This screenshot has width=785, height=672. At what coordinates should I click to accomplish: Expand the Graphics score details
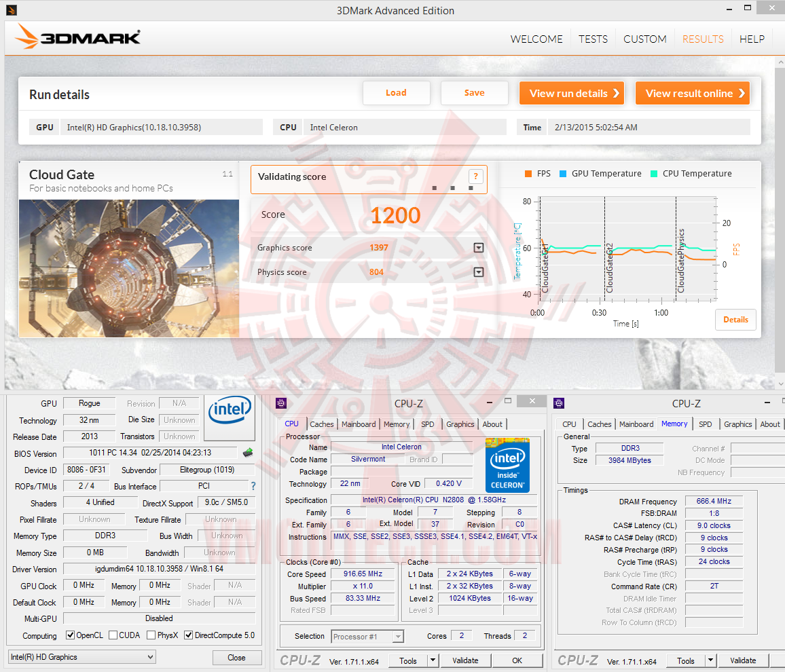[x=479, y=248]
